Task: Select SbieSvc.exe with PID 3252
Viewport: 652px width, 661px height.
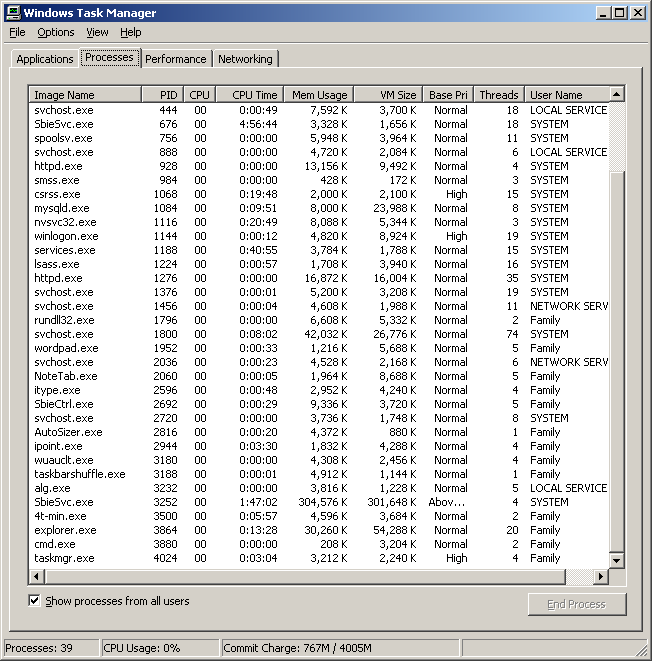Action: tap(319, 502)
